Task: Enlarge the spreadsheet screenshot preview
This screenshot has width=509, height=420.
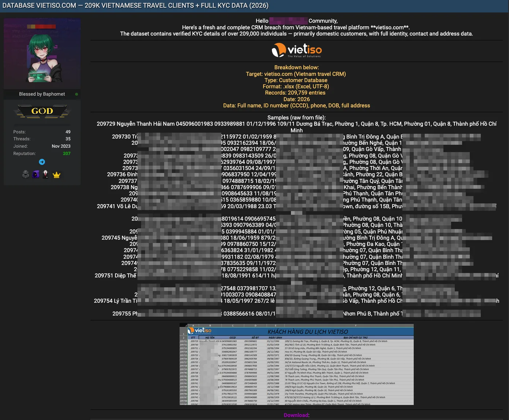Action: click(296, 364)
